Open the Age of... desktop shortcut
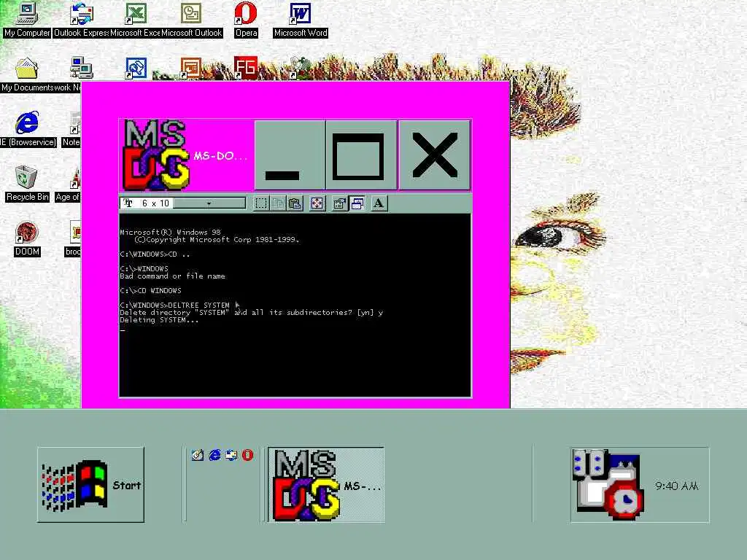 click(68, 184)
